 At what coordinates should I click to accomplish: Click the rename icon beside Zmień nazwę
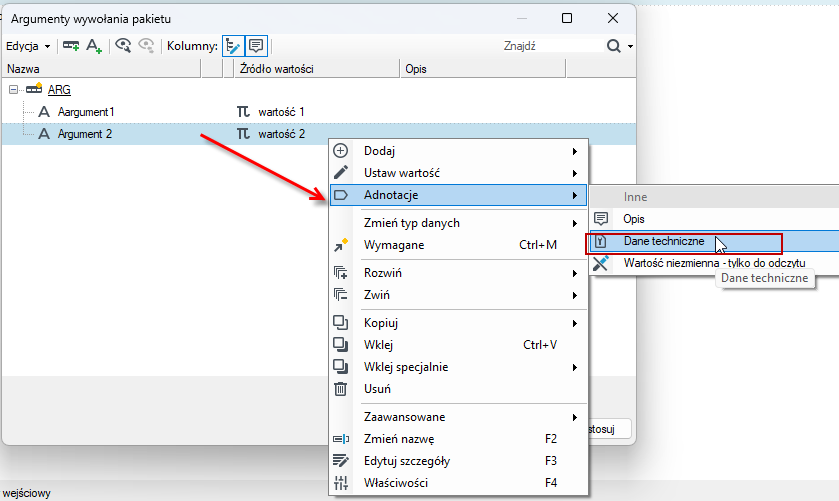341,439
